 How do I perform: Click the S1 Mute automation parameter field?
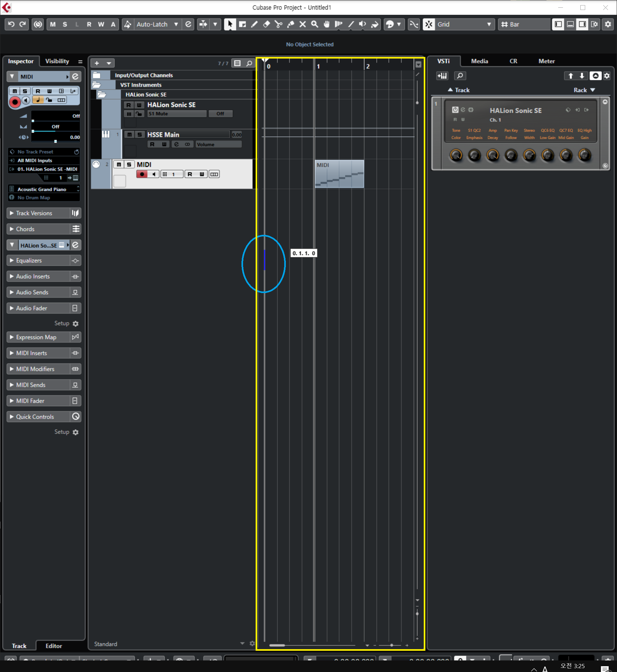click(177, 114)
